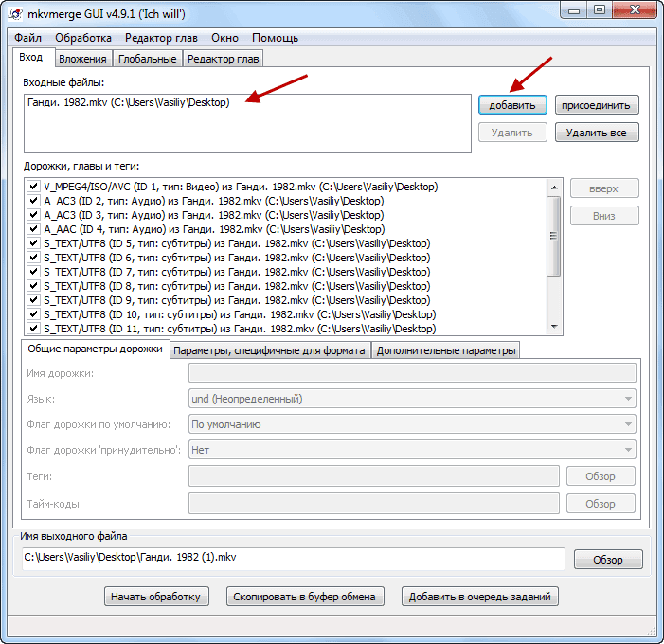Click Добавить в очередь заданий button

480,597
